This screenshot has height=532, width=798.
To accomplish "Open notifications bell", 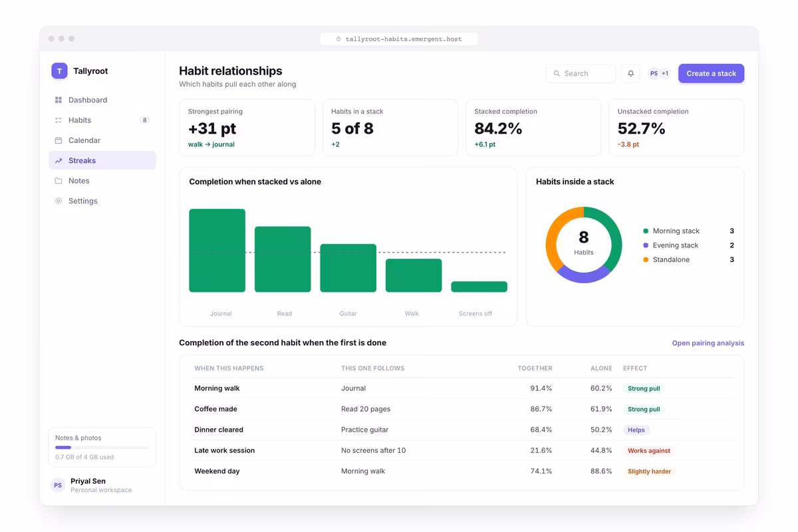I will pyautogui.click(x=631, y=74).
